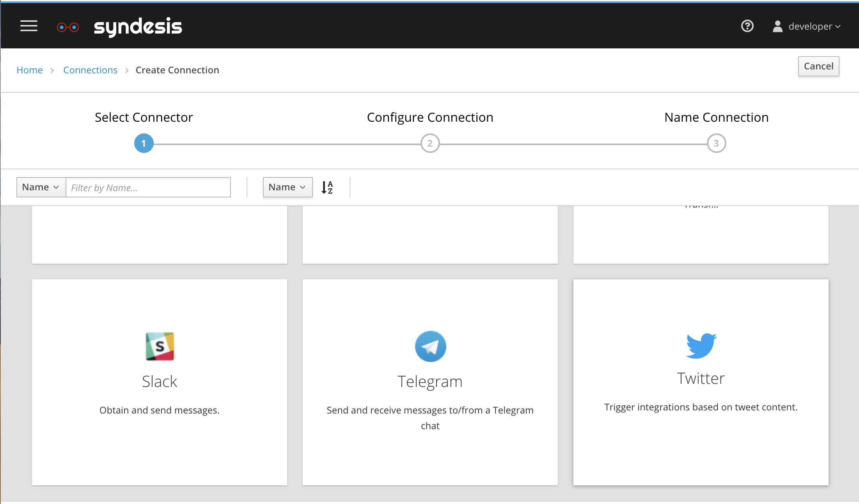Click the Name Connection step label
The width and height of the screenshot is (859, 504).
pyautogui.click(x=716, y=117)
